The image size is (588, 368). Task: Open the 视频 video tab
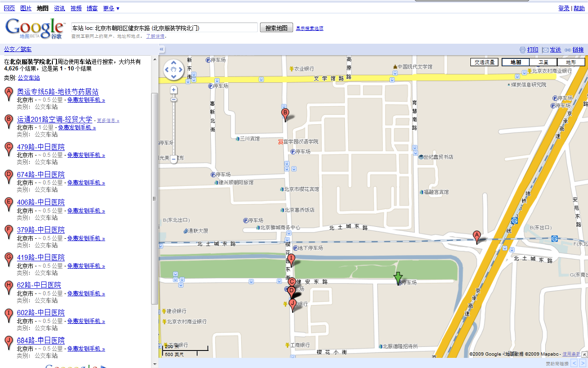pos(76,8)
